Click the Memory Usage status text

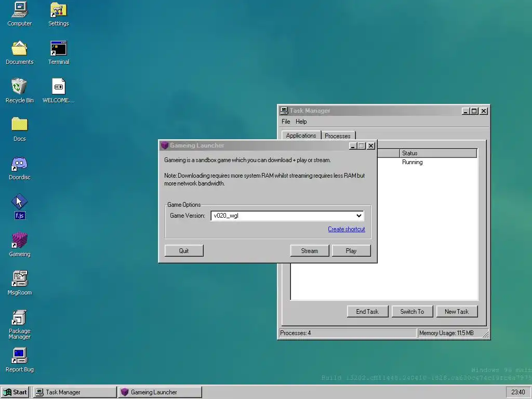click(446, 333)
